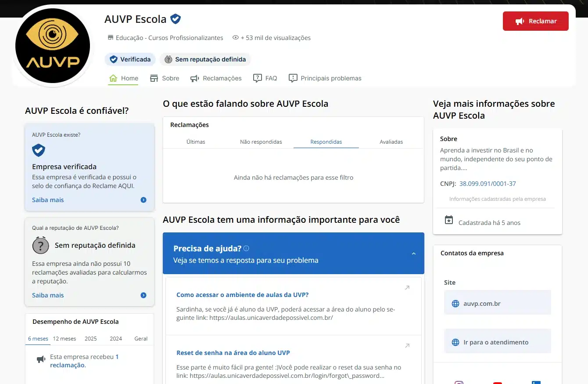Select the Avaliadas filter tab
Screen dimensions: 588x384
pos(391,141)
